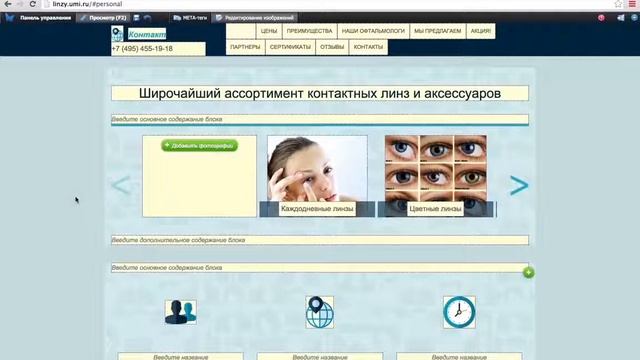This screenshot has width=640, height=360.
Task: Open the МЫ ПРЕДЛАГАЕМ menu item
Action: coord(438,31)
